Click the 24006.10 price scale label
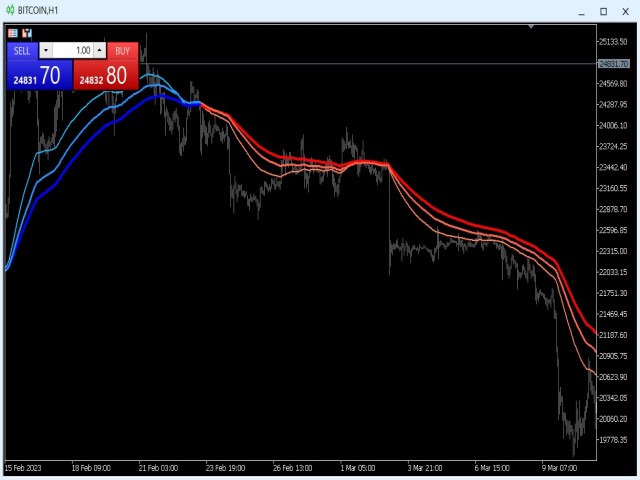The height and width of the screenshot is (480, 640). pos(613,126)
